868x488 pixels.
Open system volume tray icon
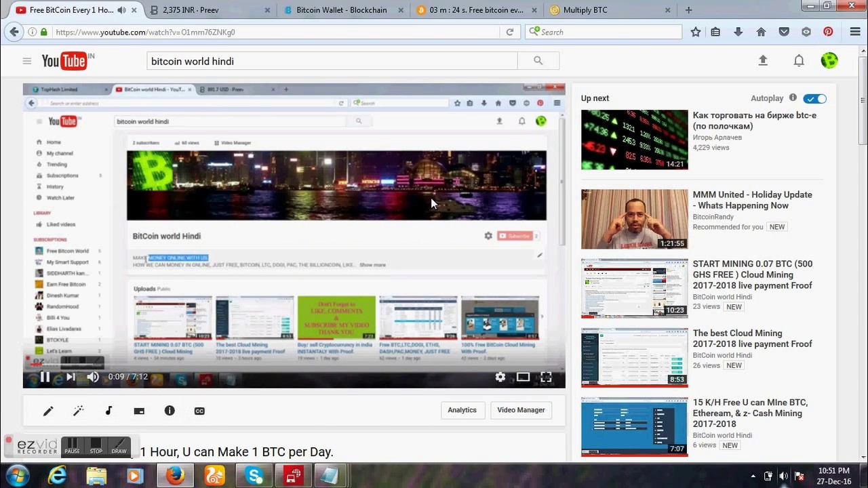coord(783,476)
